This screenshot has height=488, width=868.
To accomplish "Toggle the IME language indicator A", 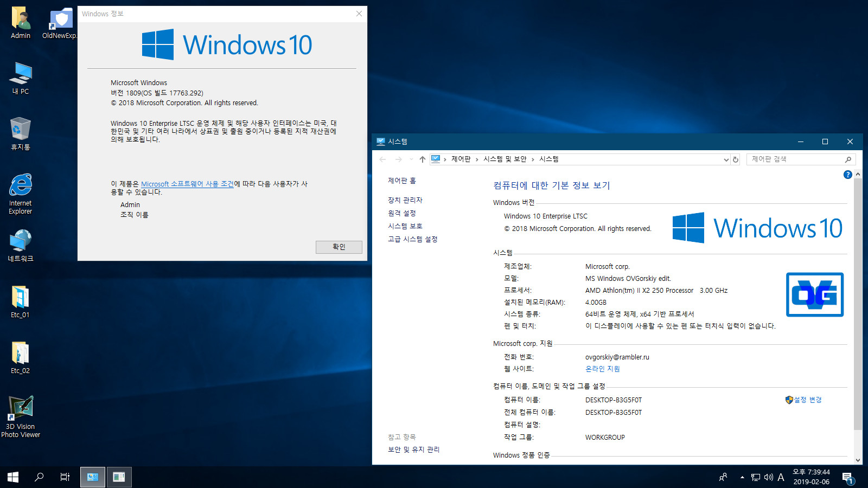I will [x=781, y=477].
